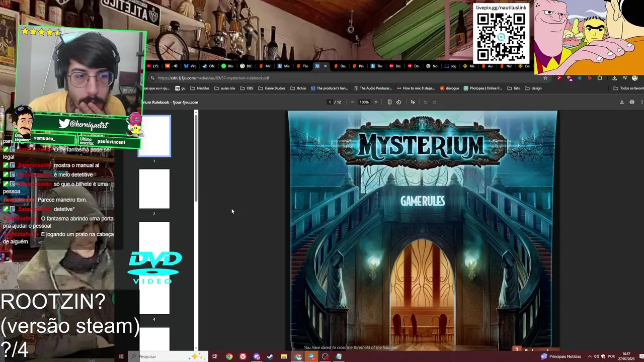Rotate the PDF counterclockwise
The width and height of the screenshot is (644, 362).
click(398, 102)
